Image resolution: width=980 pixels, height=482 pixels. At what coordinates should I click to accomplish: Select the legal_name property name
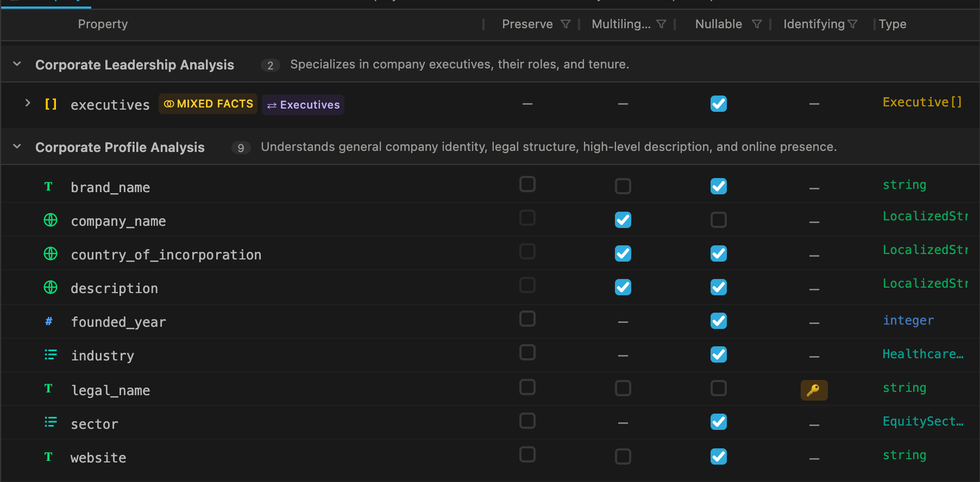pos(111,391)
